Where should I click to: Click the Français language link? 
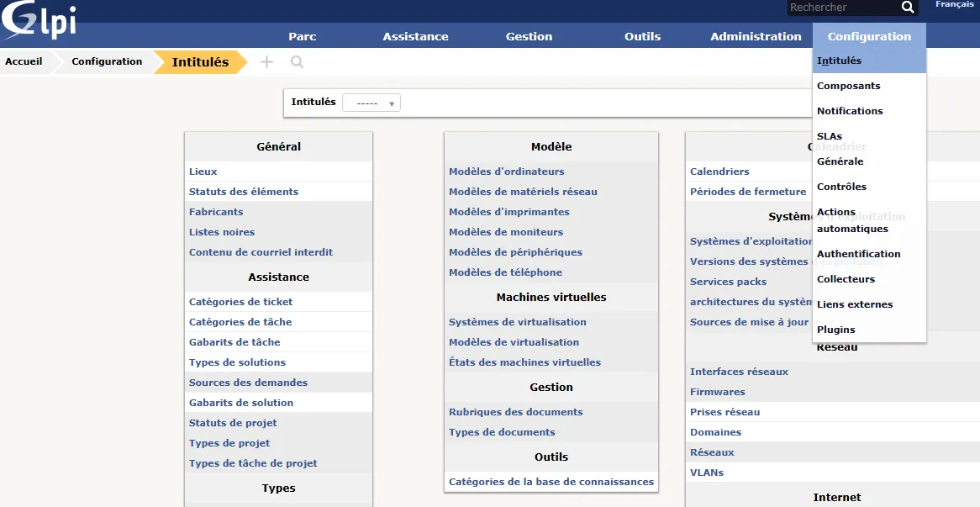click(x=955, y=4)
